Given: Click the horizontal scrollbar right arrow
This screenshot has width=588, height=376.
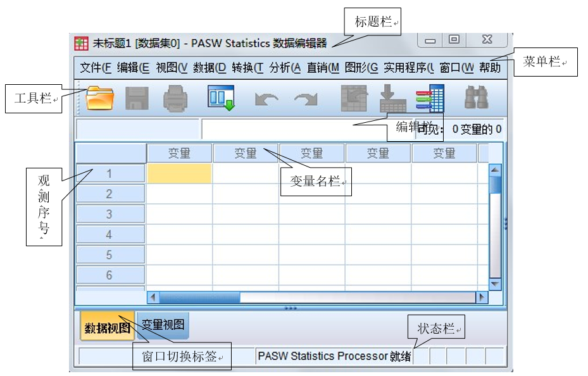Looking at the screenshot, I should coord(482,298).
